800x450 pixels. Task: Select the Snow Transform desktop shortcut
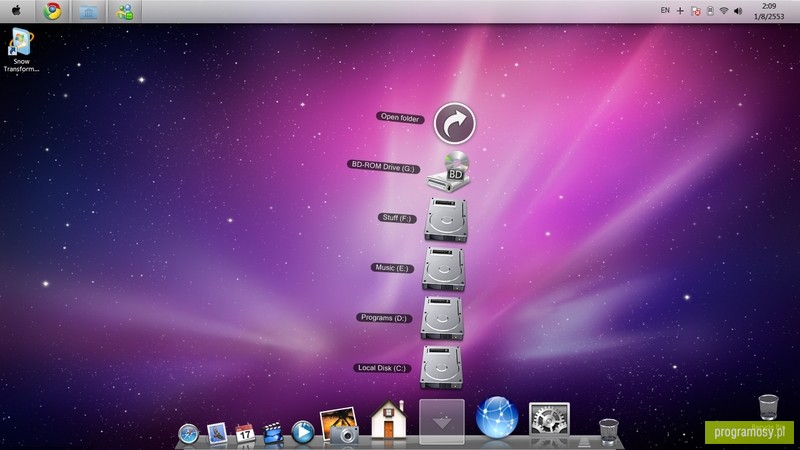(x=21, y=49)
